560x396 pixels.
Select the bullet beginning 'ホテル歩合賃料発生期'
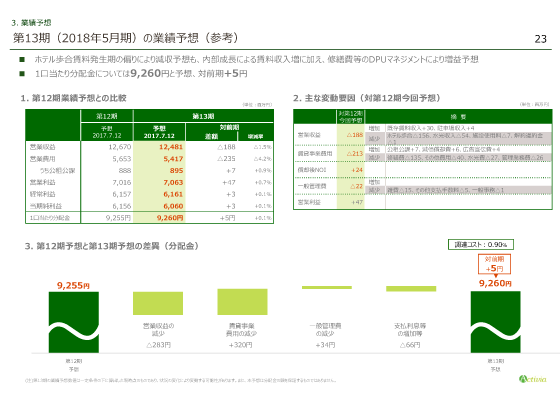tap(256, 59)
